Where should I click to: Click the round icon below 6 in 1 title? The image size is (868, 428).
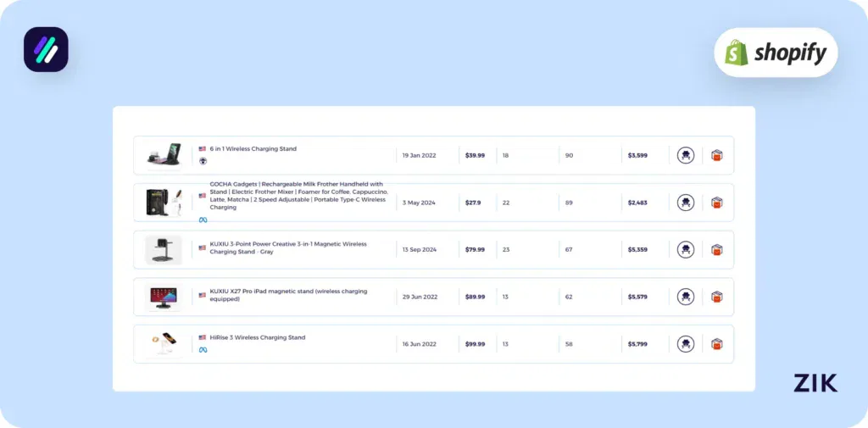[x=203, y=161]
